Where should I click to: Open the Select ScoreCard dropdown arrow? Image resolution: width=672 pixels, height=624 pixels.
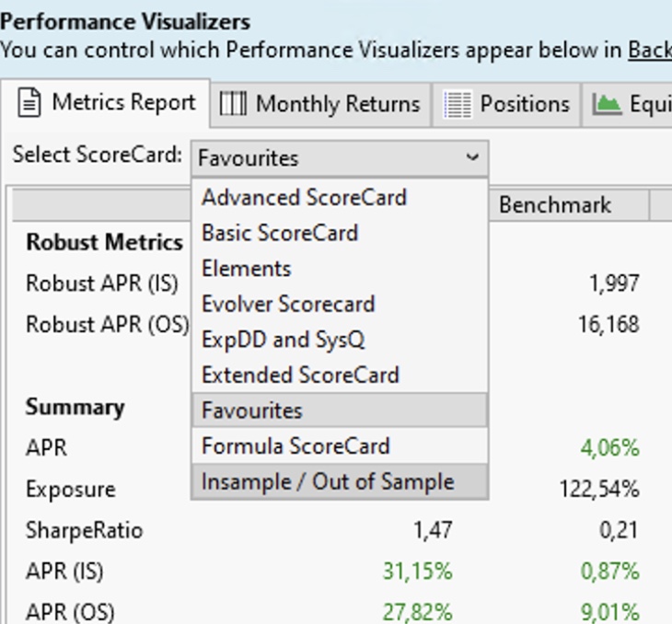pyautogui.click(x=472, y=157)
